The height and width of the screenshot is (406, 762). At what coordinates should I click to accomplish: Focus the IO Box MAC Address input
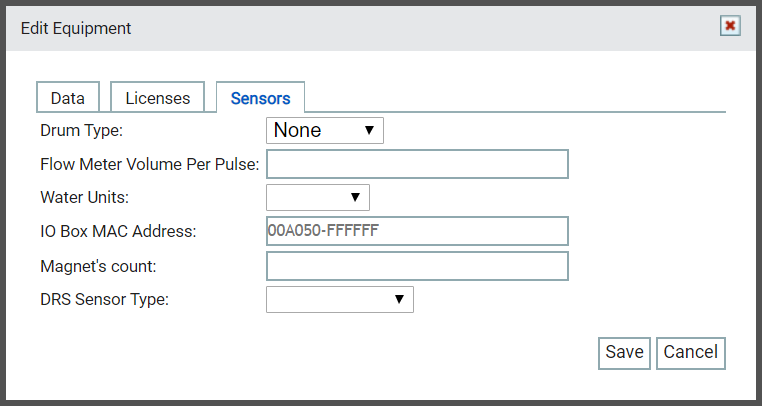click(x=417, y=231)
